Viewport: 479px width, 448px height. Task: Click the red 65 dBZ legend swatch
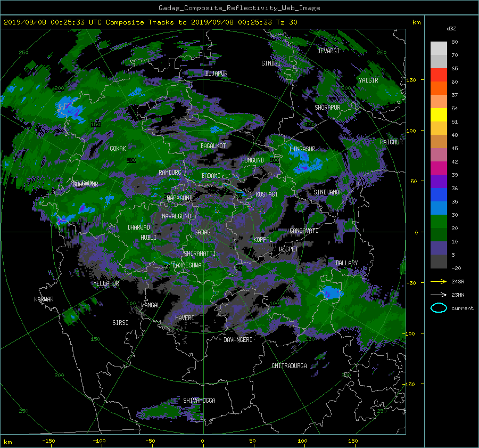click(439, 75)
